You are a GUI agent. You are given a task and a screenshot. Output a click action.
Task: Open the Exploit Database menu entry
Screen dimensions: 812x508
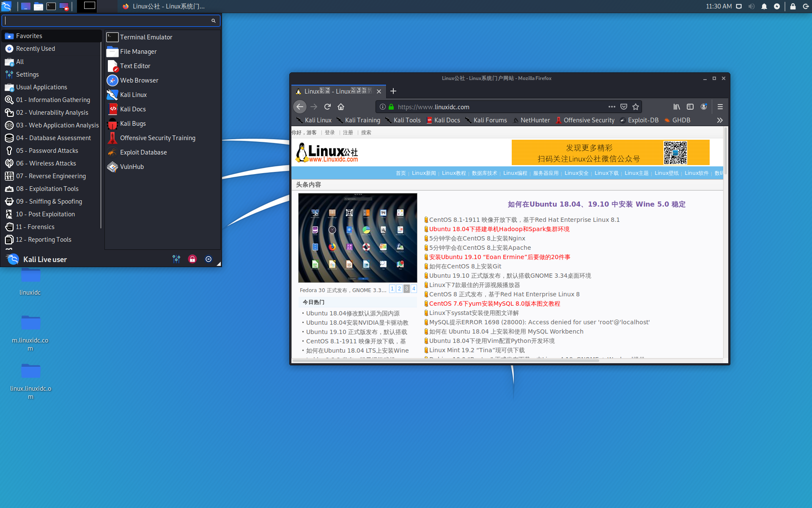(163, 152)
